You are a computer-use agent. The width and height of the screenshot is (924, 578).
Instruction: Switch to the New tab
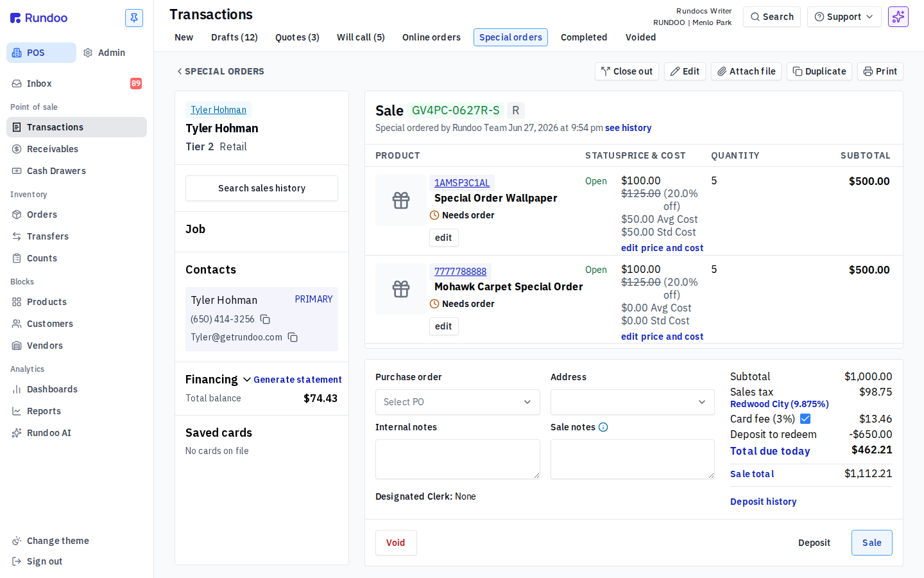coord(184,37)
